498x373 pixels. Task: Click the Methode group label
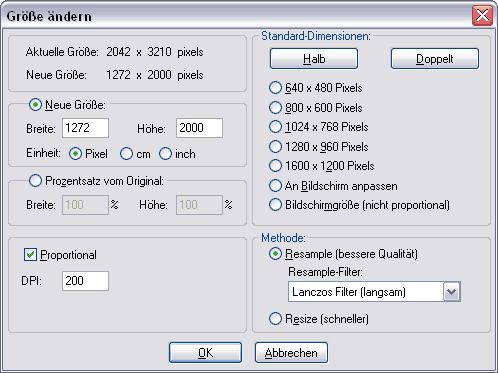(283, 238)
